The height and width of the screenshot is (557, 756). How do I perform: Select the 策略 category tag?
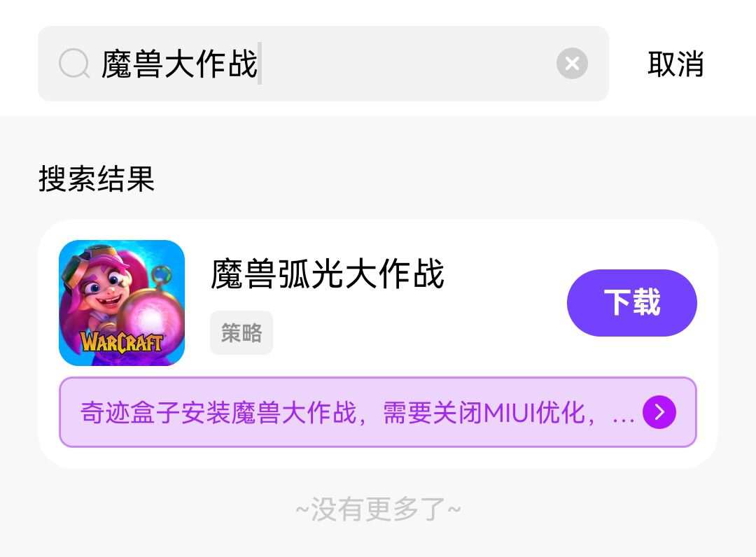pyautogui.click(x=241, y=332)
